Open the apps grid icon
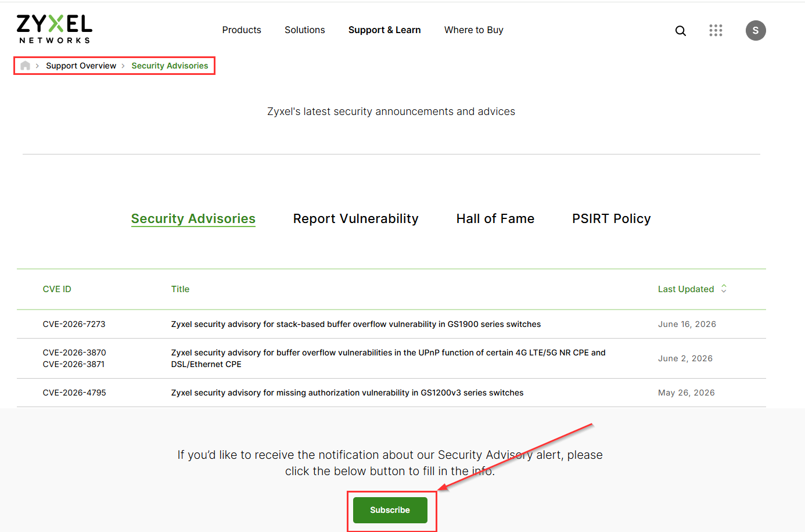This screenshot has width=805, height=532. pos(716,30)
